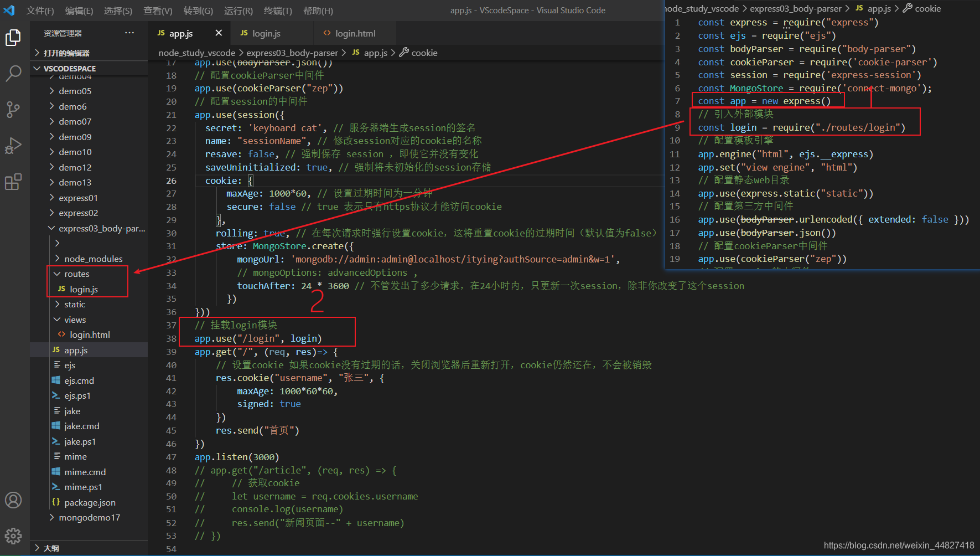This screenshot has width=980, height=556.
Task: Expand the static folder
Action: pos(89,304)
